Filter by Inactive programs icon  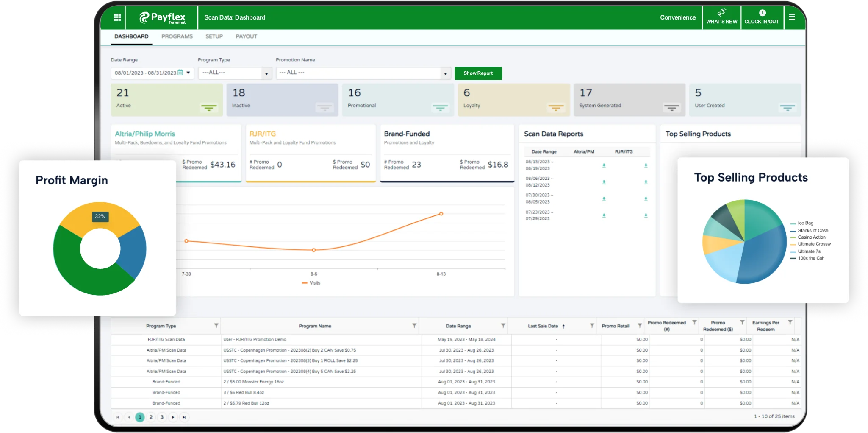(x=324, y=108)
